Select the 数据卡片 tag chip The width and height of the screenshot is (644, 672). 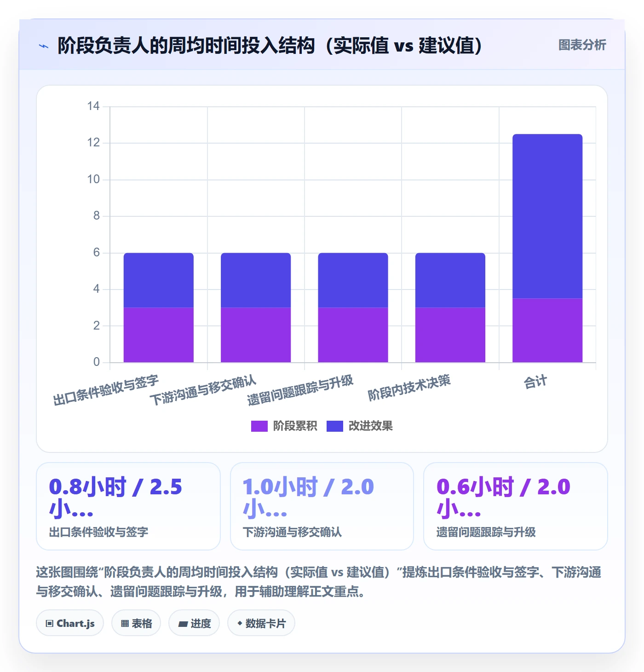point(261,623)
